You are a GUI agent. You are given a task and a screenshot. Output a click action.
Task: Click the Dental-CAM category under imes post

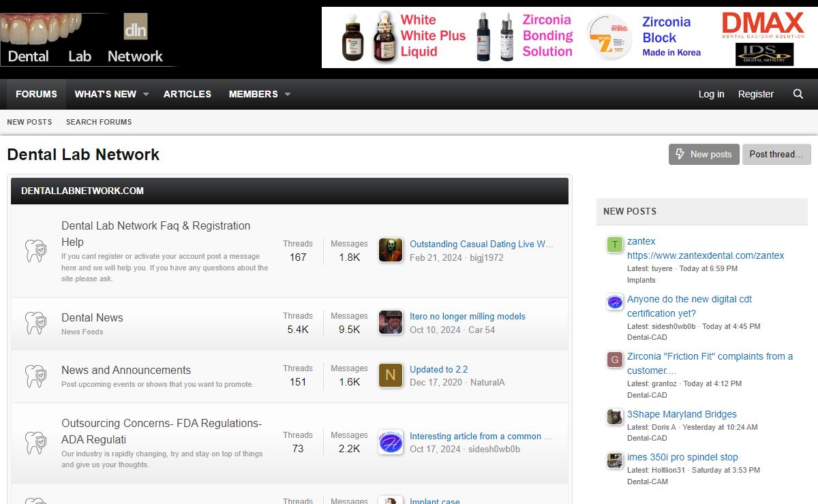click(648, 482)
